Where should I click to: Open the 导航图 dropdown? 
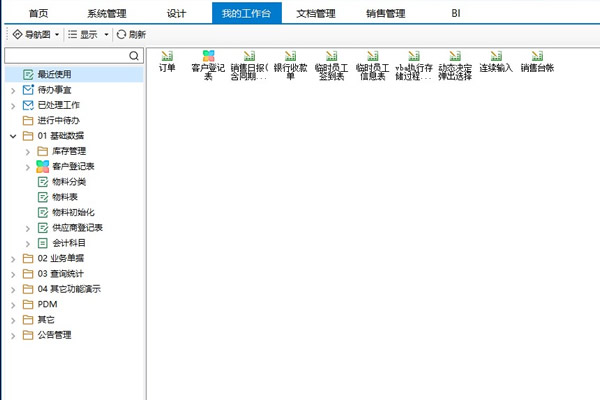[35, 34]
